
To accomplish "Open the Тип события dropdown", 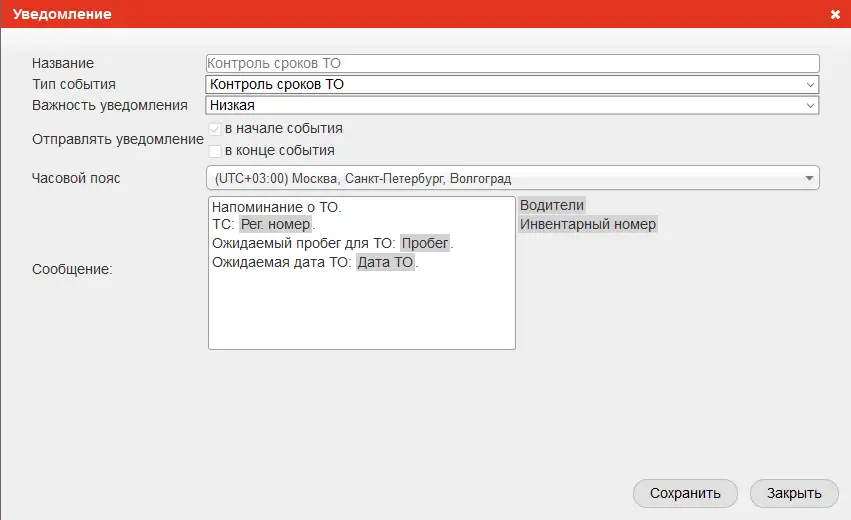I will pyautogui.click(x=511, y=85).
